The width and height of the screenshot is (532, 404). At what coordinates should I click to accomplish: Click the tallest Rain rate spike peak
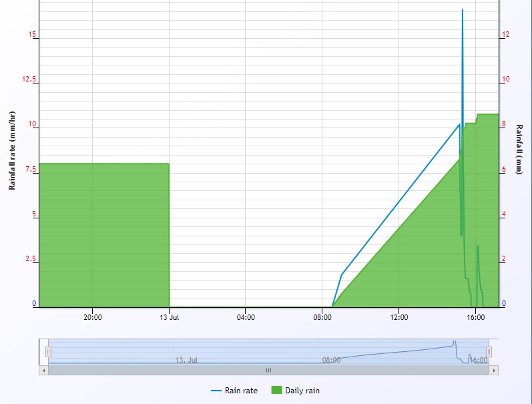point(463,10)
